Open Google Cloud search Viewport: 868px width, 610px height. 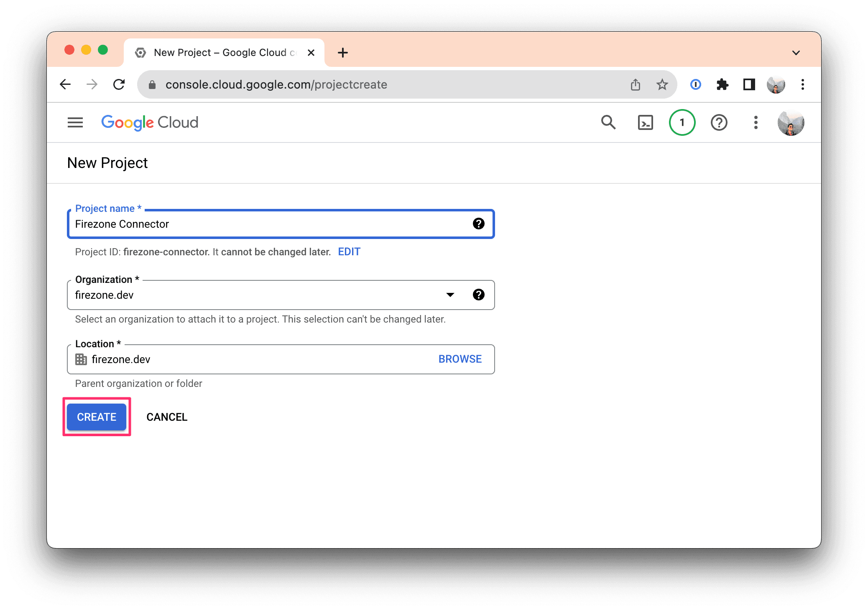[608, 122]
